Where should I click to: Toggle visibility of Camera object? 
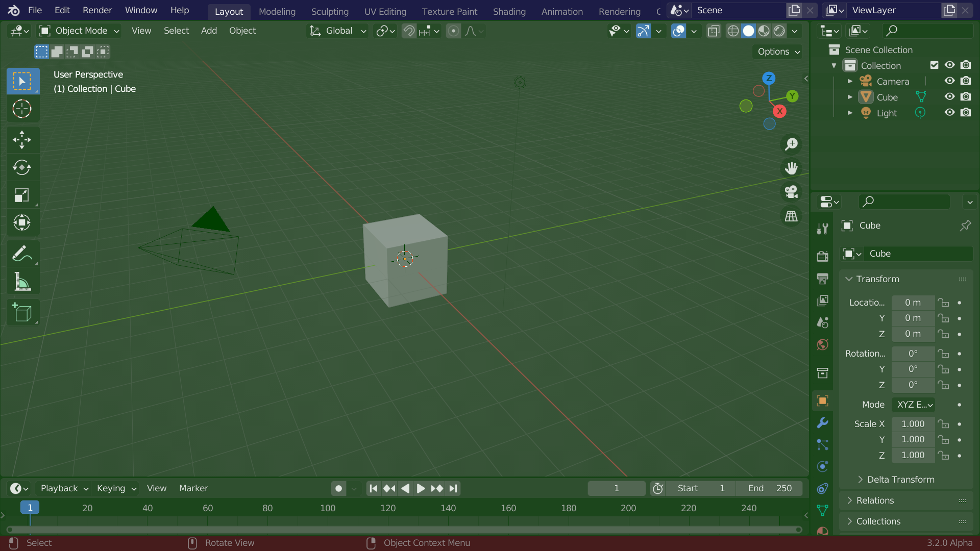[950, 81]
